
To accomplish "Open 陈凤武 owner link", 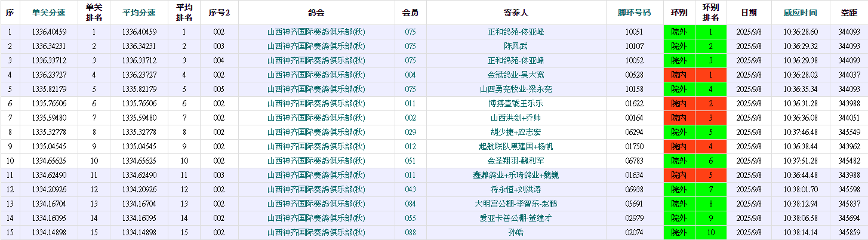I will click(516, 46).
